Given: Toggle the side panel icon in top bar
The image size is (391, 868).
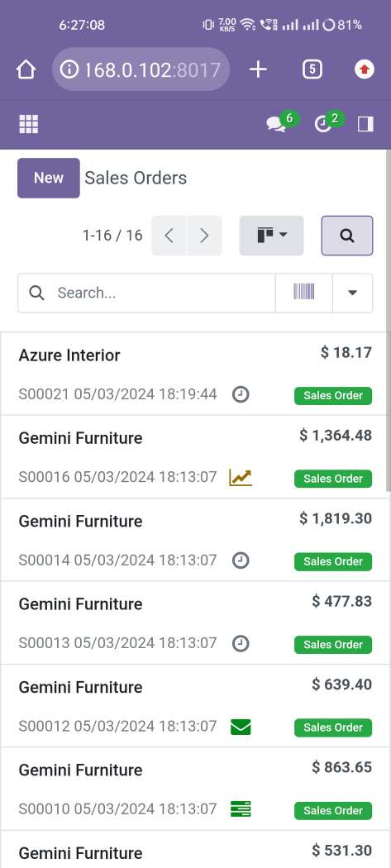Looking at the screenshot, I should point(365,123).
